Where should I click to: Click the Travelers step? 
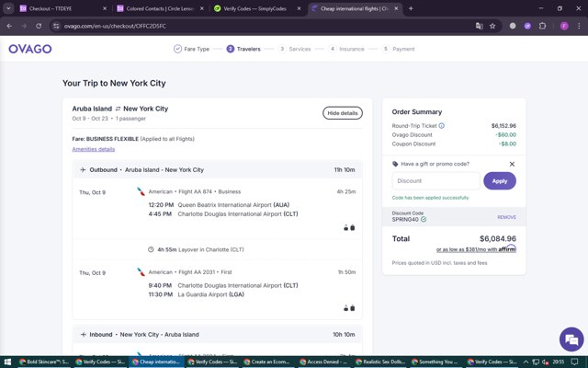coord(243,49)
